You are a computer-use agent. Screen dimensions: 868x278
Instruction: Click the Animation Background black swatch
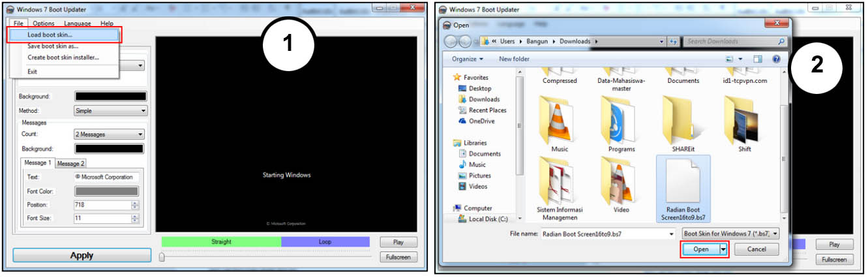(x=111, y=97)
